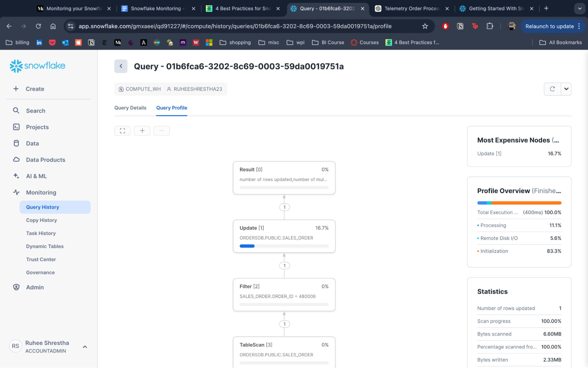Open the billing bookmarks folder

pyautogui.click(x=18, y=42)
